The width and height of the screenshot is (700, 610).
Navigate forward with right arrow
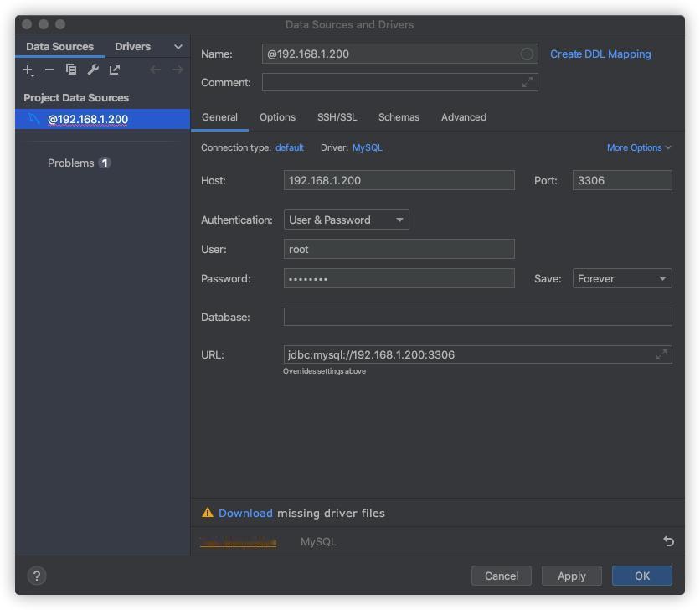point(178,70)
